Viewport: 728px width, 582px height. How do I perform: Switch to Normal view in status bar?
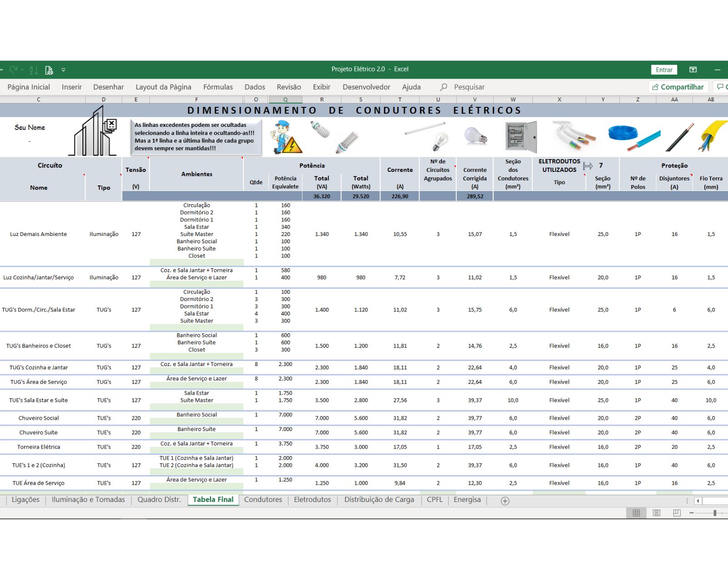[x=636, y=513]
